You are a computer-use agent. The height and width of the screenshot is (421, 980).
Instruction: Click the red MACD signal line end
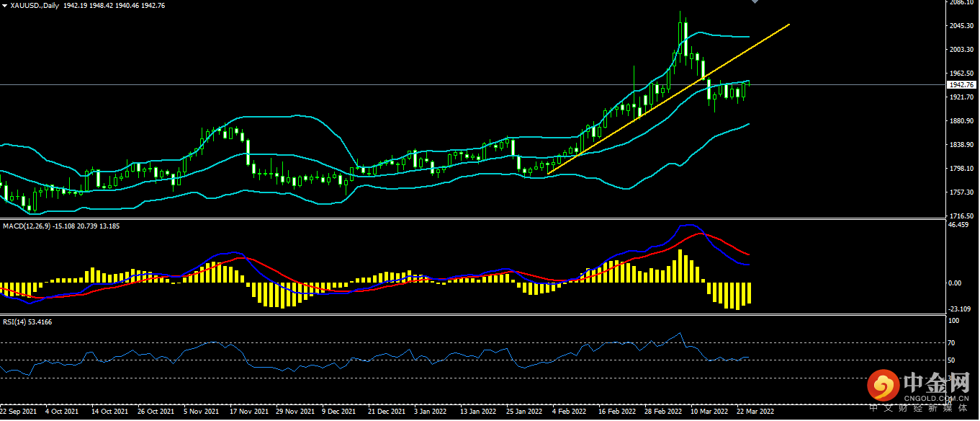(x=749, y=254)
